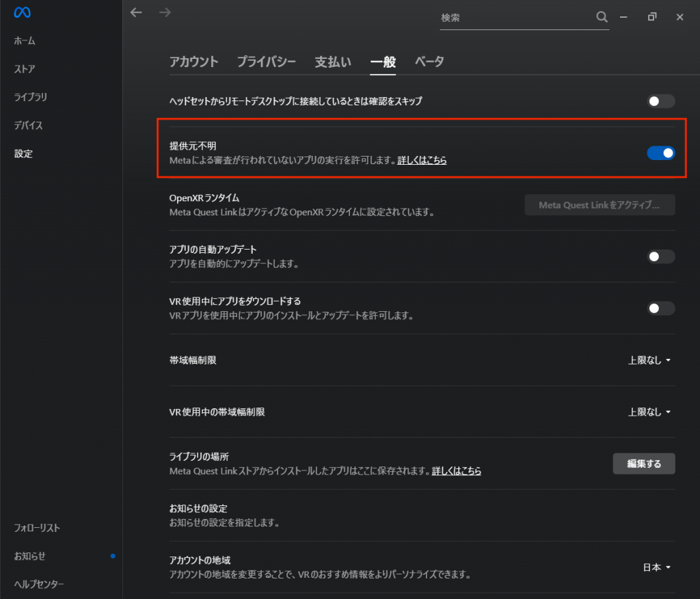The width and height of the screenshot is (700, 599).
Task: Open the 帯域幅制限 dropdown
Action: click(649, 360)
